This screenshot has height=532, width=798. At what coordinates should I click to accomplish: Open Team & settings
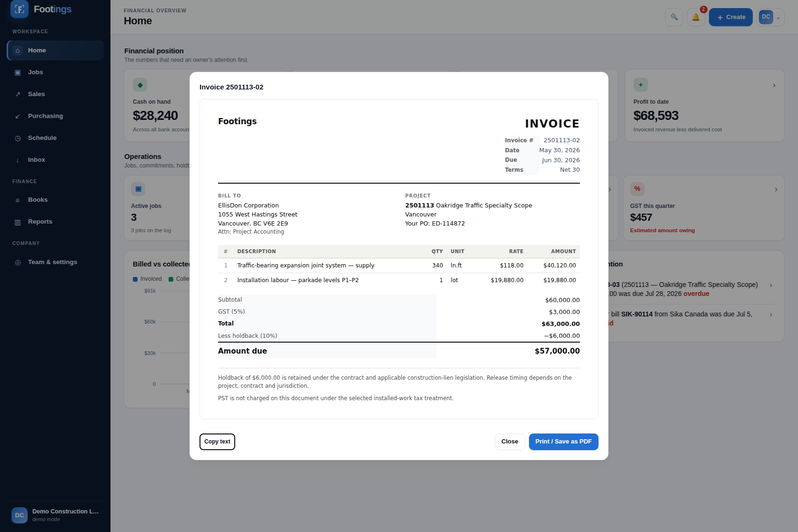click(55, 262)
